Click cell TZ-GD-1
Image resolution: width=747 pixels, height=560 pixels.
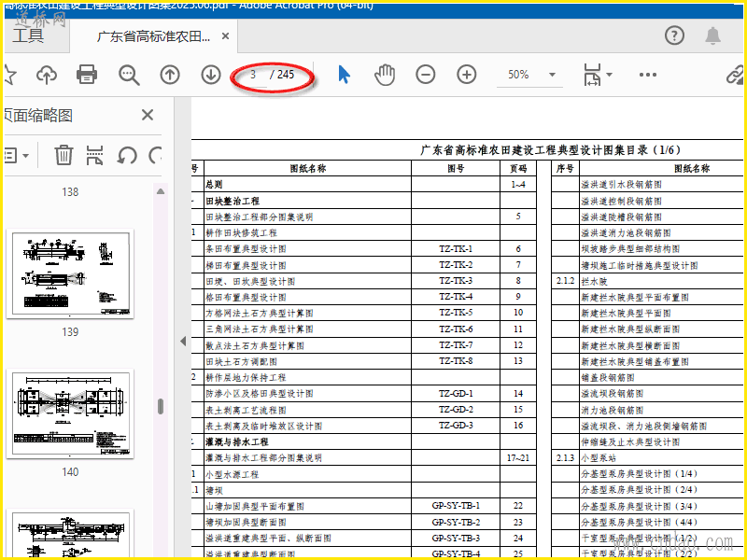pyautogui.click(x=456, y=393)
